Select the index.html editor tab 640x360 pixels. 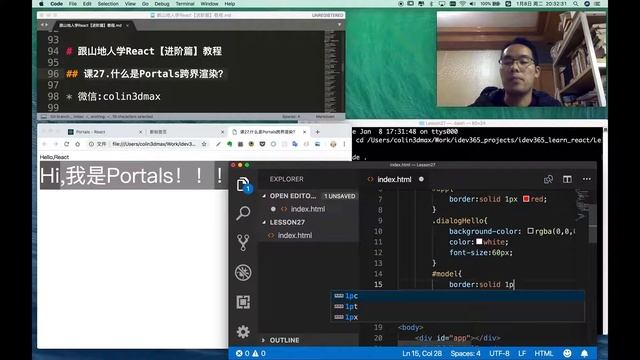click(x=394, y=179)
